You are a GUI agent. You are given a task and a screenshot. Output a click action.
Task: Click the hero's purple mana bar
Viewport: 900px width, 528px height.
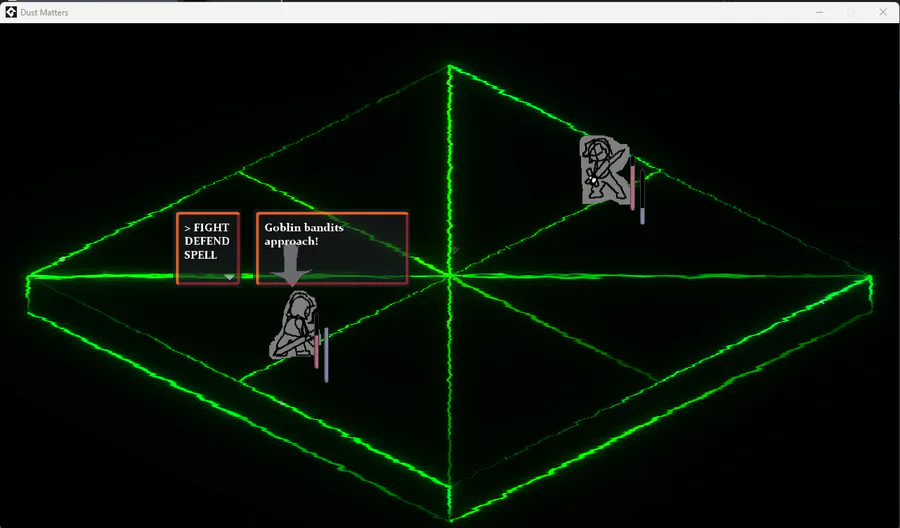[326, 355]
